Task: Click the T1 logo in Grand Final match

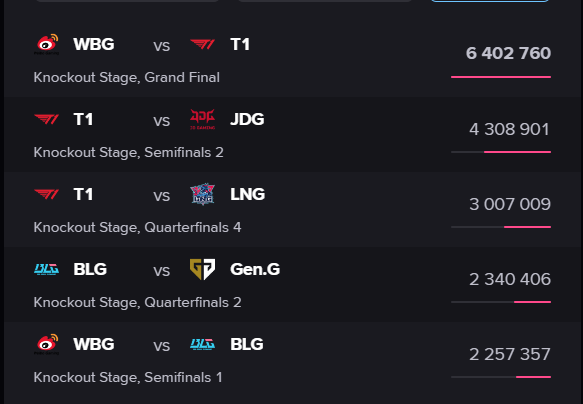Action: coord(203,44)
